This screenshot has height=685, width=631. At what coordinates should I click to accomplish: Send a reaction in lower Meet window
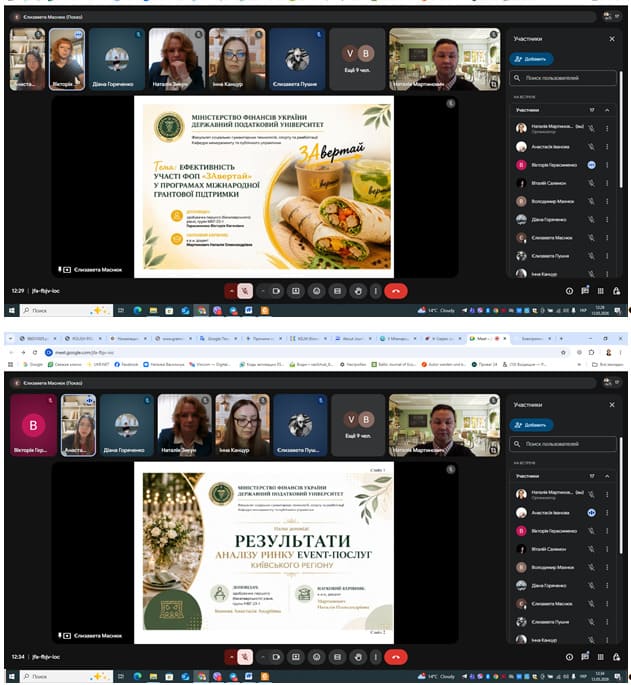point(317,657)
